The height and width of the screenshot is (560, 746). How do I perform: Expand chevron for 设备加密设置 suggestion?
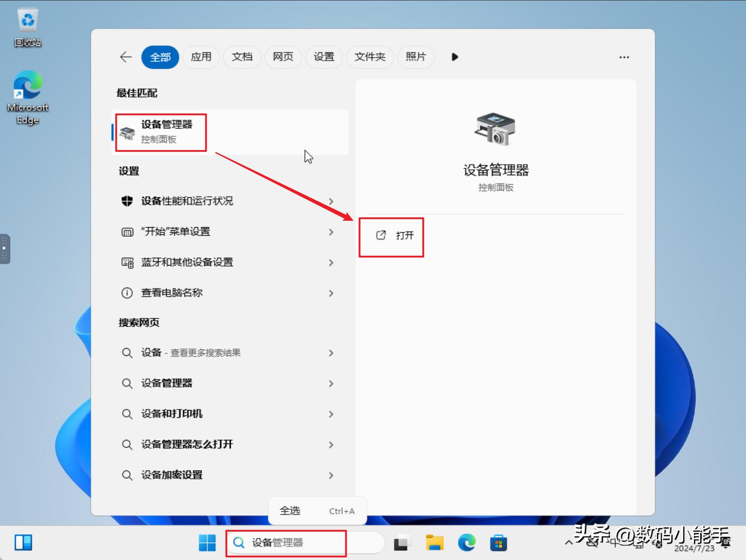tap(331, 476)
